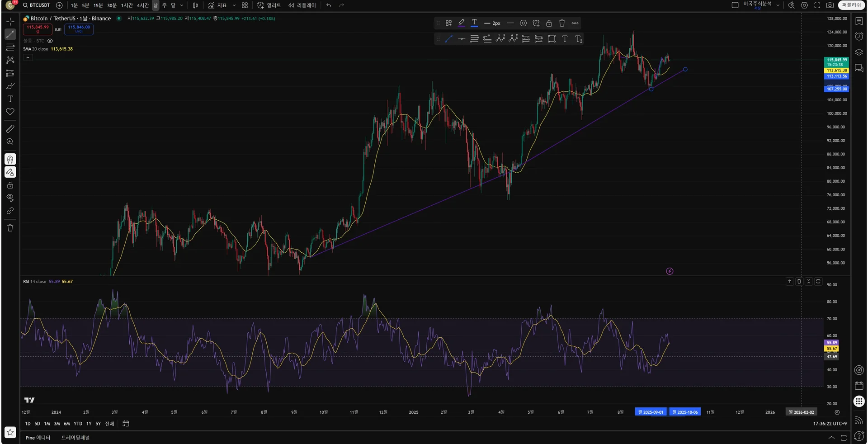Open drawing settings hexagon in floating toolbar

click(x=523, y=23)
